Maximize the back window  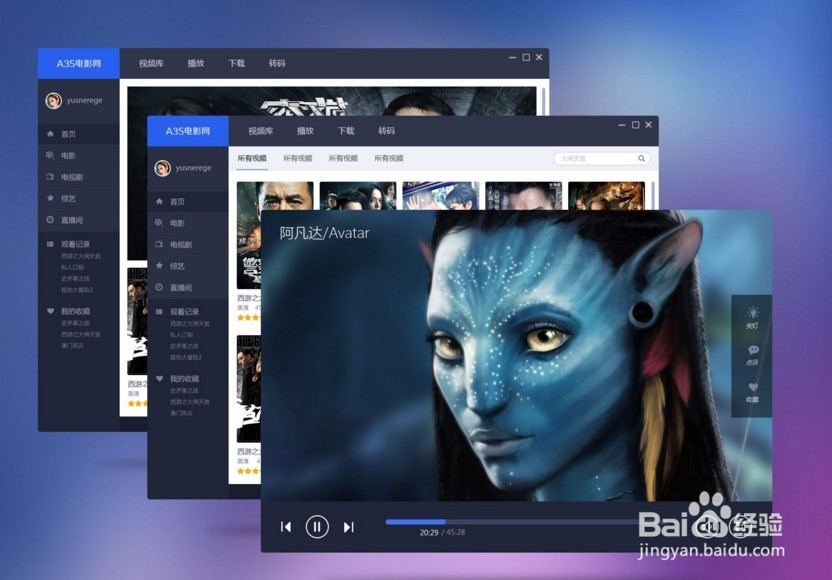coord(526,57)
